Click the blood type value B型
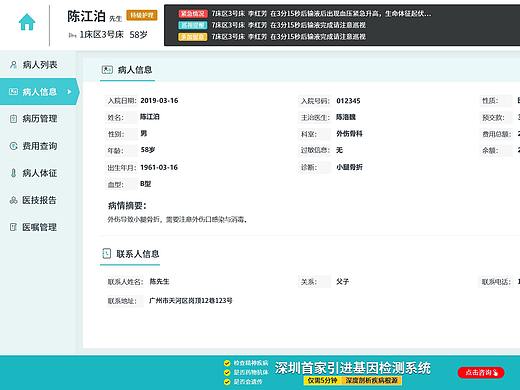The width and height of the screenshot is (520, 390). pyautogui.click(x=146, y=184)
